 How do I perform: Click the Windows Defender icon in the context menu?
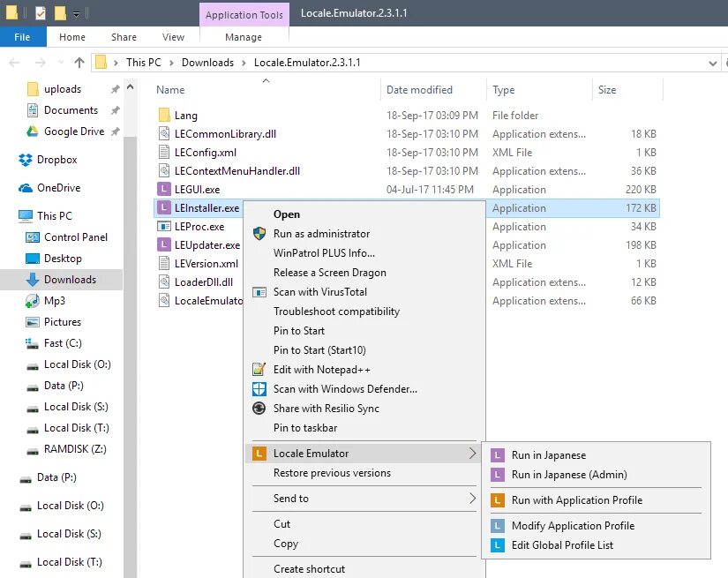click(x=259, y=388)
